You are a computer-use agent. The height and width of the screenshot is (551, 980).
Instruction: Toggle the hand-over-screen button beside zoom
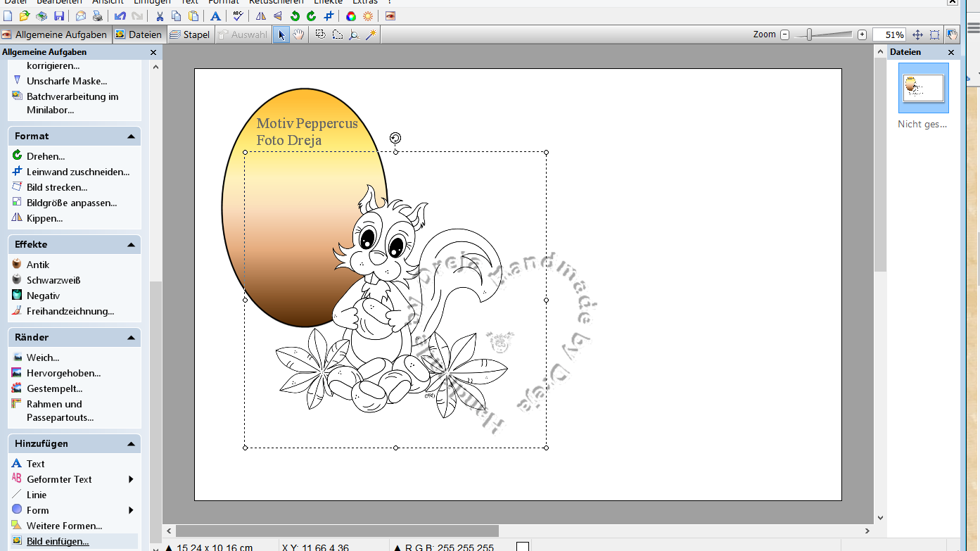pyautogui.click(x=951, y=34)
